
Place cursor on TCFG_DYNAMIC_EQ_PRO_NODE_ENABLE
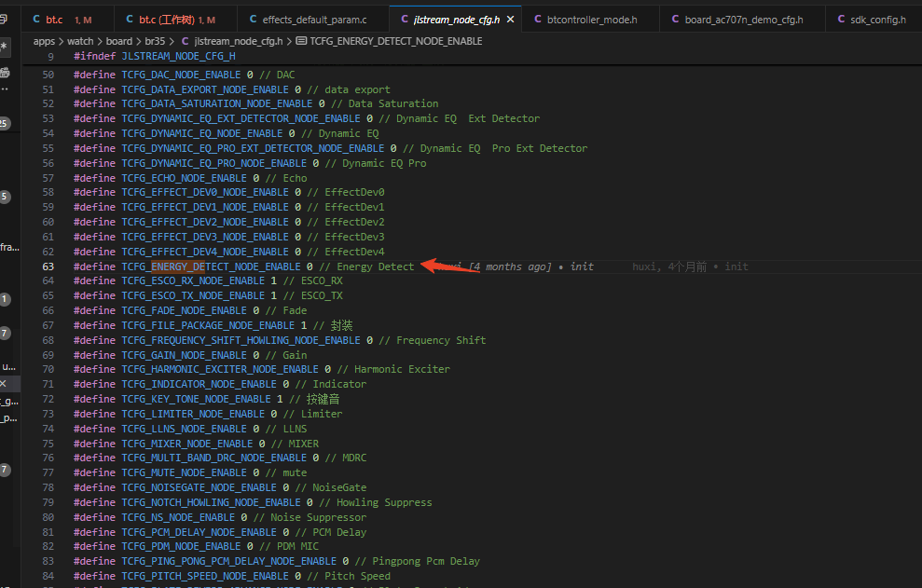[214, 163]
